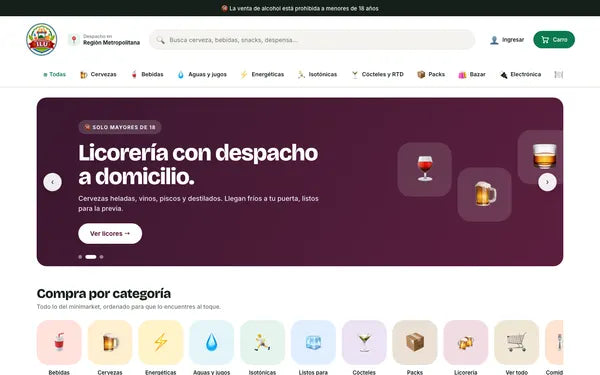Viewport: 600px width, 375px height.
Task: Select the Aguas y jugos tab
Action: pos(202,74)
